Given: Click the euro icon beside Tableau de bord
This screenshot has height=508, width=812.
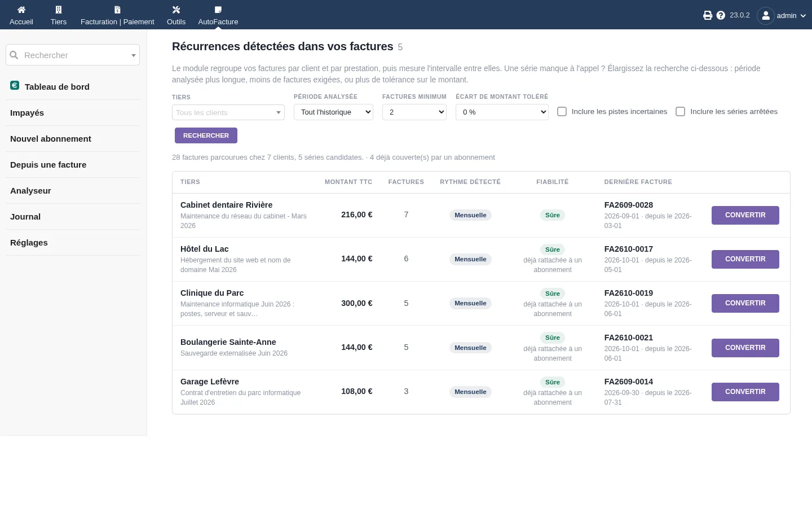Looking at the screenshot, I should click(15, 85).
